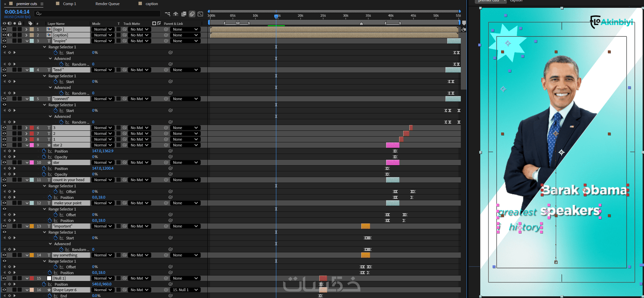
Task: Click the stopwatch for Shape Layer 6 End
Action: click(x=50, y=296)
